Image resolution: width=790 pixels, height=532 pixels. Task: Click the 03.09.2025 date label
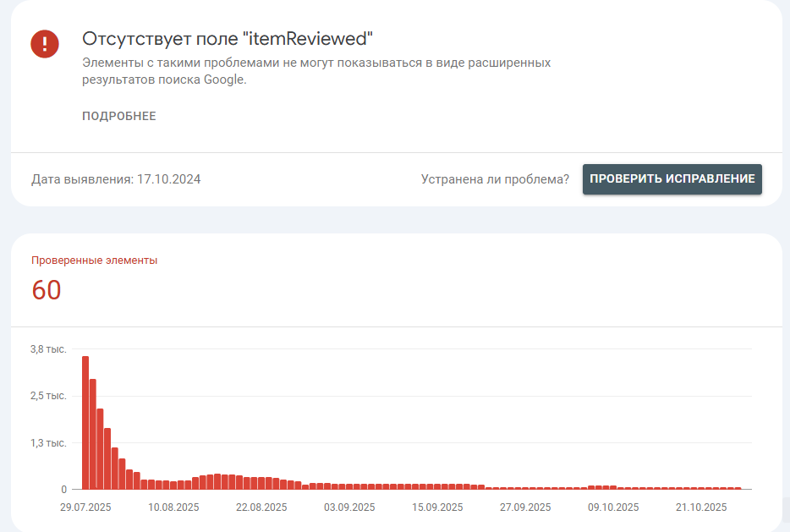tap(349, 507)
